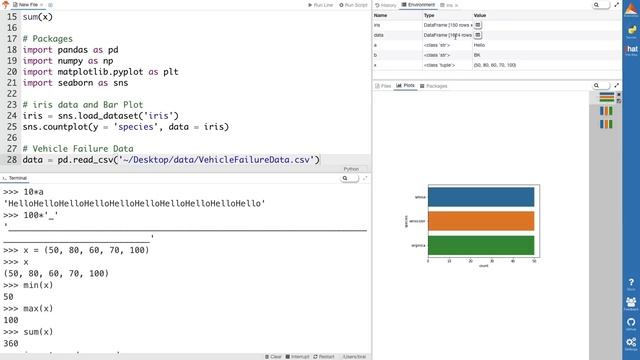The image size is (640, 360).
Task: Click the blue setosa bar in the plot
Action: click(481, 197)
